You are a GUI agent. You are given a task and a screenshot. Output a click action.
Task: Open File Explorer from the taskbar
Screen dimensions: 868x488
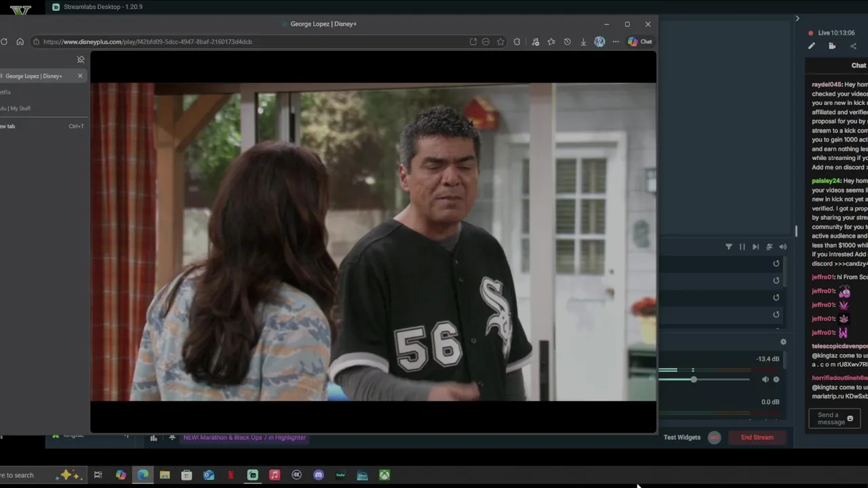tap(165, 475)
